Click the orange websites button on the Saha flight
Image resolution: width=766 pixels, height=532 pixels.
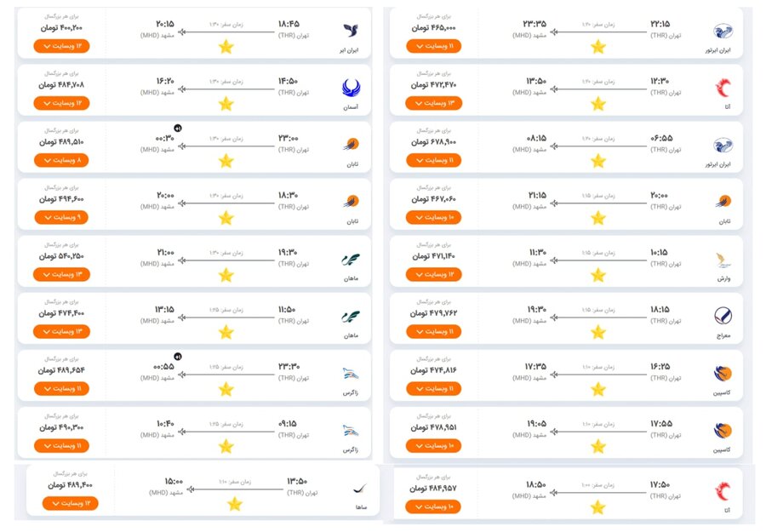click(70, 503)
